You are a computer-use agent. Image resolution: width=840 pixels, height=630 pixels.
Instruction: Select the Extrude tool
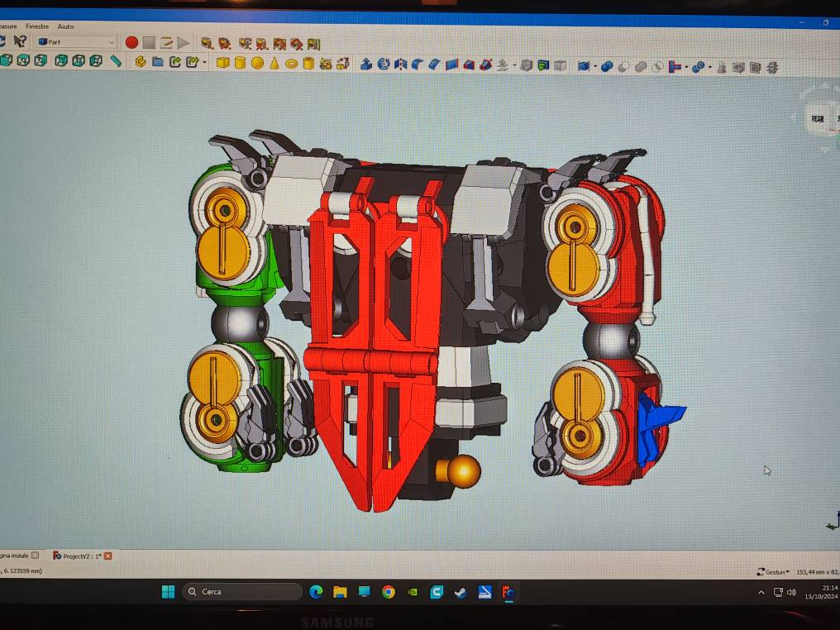point(365,64)
